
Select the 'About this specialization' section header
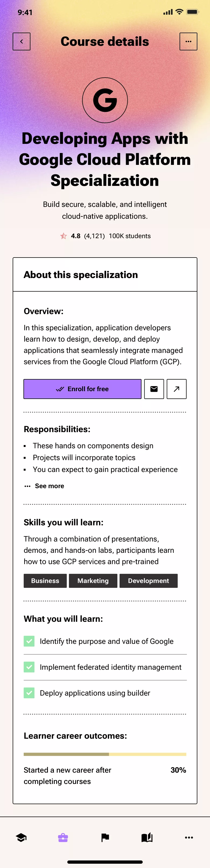coord(81,275)
